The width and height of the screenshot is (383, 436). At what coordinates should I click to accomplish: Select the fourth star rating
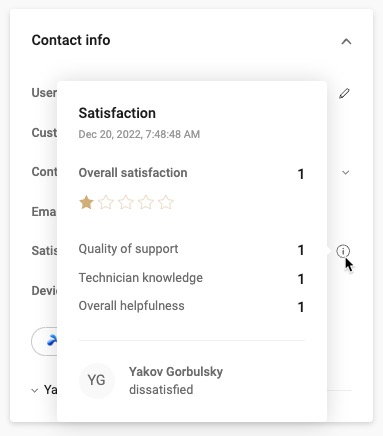146,202
